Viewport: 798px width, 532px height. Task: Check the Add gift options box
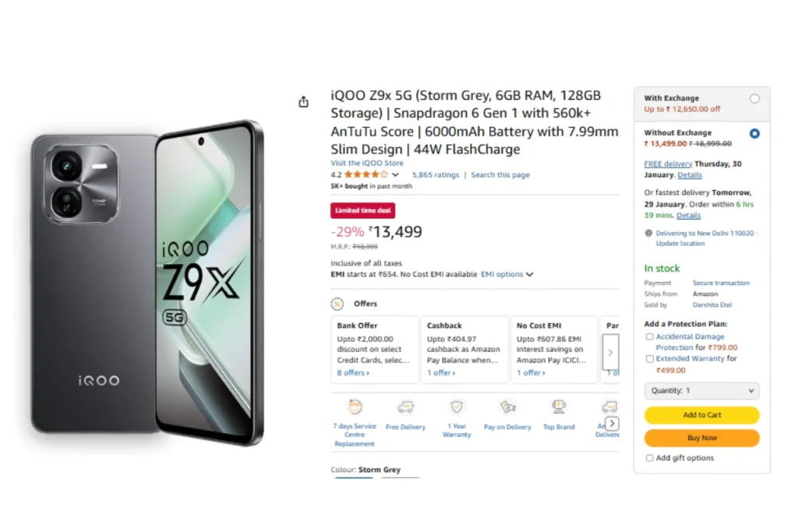[x=649, y=458]
